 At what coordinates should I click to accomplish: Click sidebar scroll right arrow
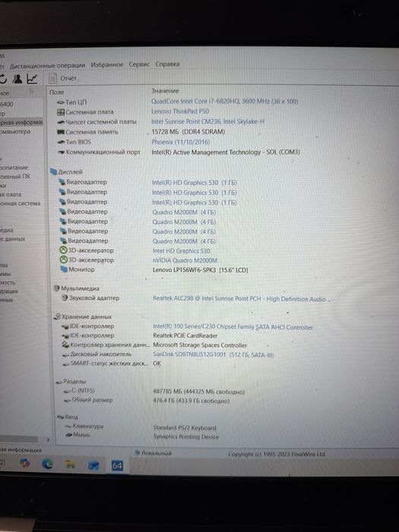pos(48,440)
